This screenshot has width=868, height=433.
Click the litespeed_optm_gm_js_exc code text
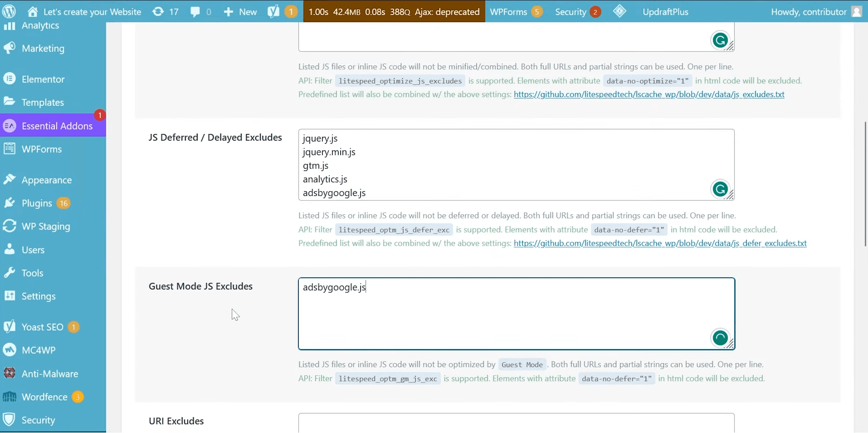point(388,379)
